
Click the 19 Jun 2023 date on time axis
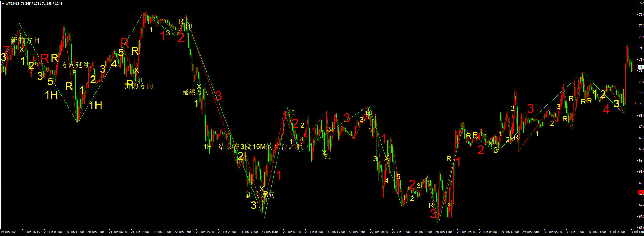9,232
